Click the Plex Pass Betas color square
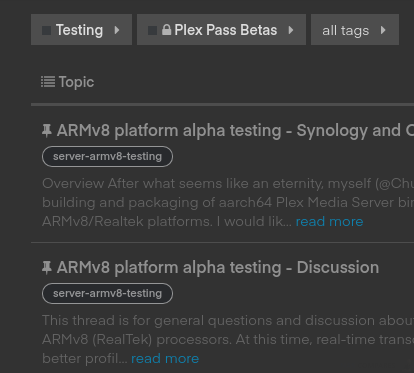Screen dimensions: 414x373 point(152,30)
